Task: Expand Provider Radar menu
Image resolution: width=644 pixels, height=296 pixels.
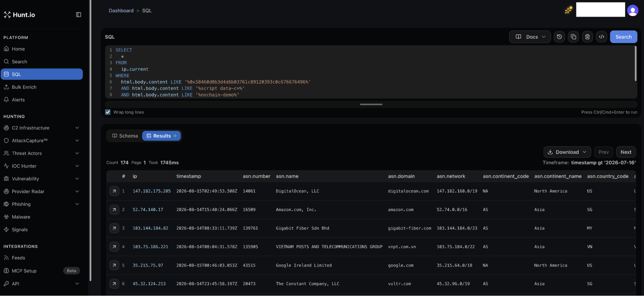Action: coord(42,191)
